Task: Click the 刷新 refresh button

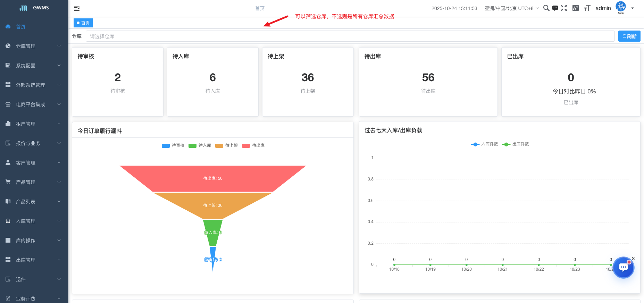Action: [629, 36]
